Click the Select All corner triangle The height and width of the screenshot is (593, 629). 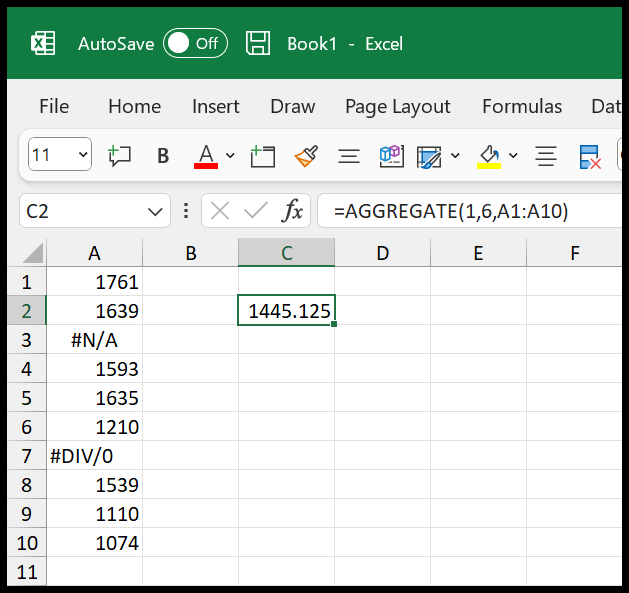pyautogui.click(x=33, y=253)
